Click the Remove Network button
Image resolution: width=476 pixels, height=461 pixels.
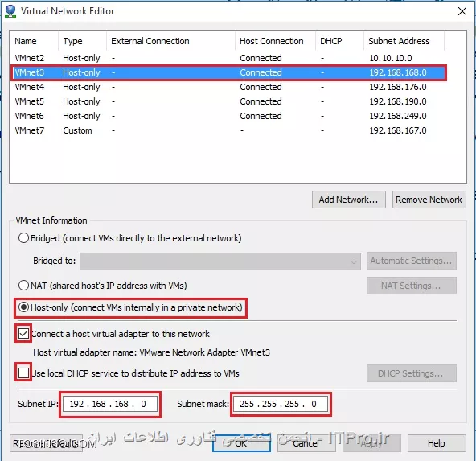(429, 200)
